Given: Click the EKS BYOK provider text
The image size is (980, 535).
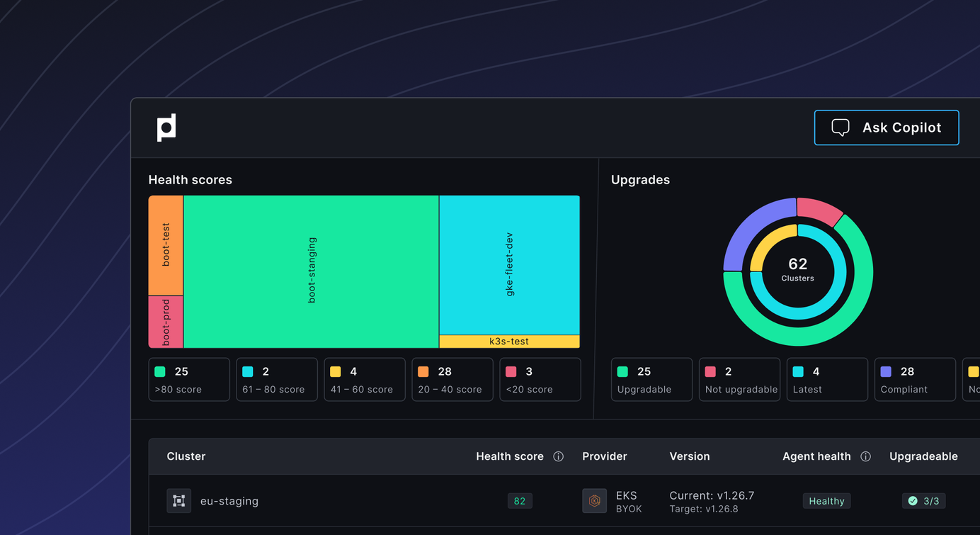Looking at the screenshot, I should tap(629, 502).
